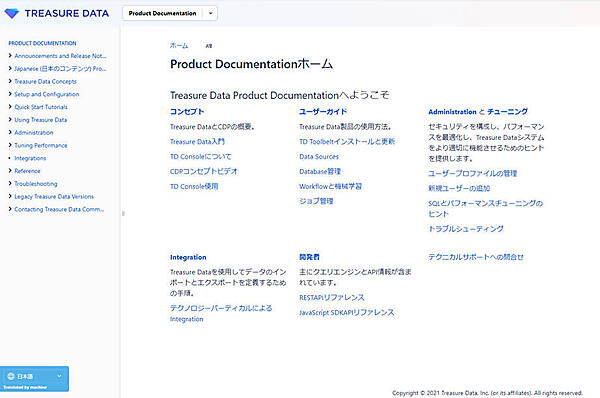Open Announcements and Release Notes in sidebar

click(x=60, y=56)
